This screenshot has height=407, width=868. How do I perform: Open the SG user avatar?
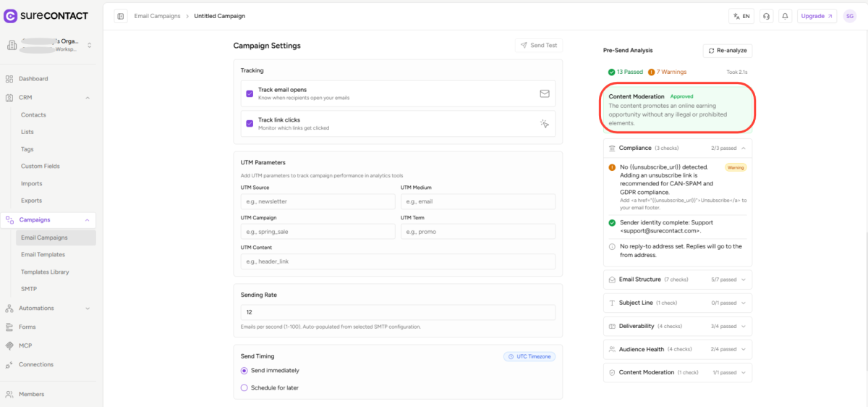pos(849,16)
